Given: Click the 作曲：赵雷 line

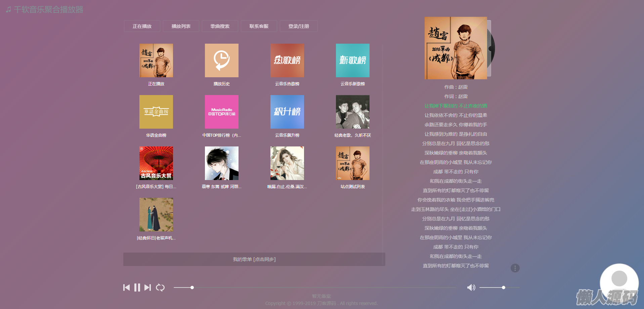Looking at the screenshot, I should [456, 87].
